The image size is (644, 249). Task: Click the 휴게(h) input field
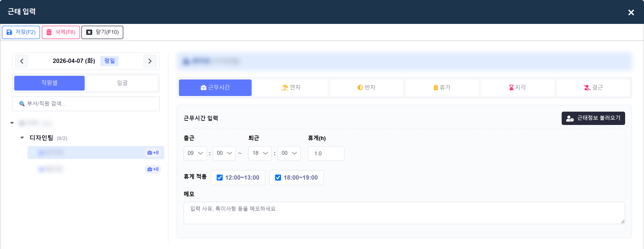pyautogui.click(x=326, y=153)
